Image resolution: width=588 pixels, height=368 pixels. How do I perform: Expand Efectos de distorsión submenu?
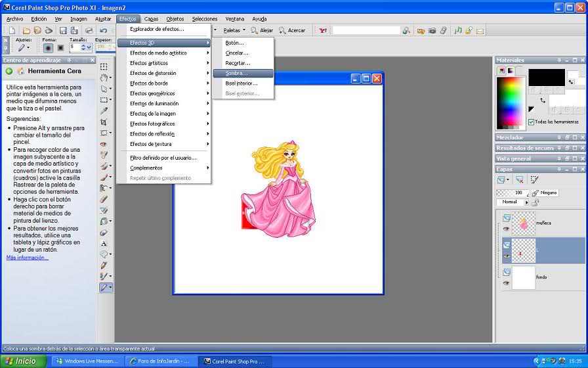pyautogui.click(x=164, y=73)
